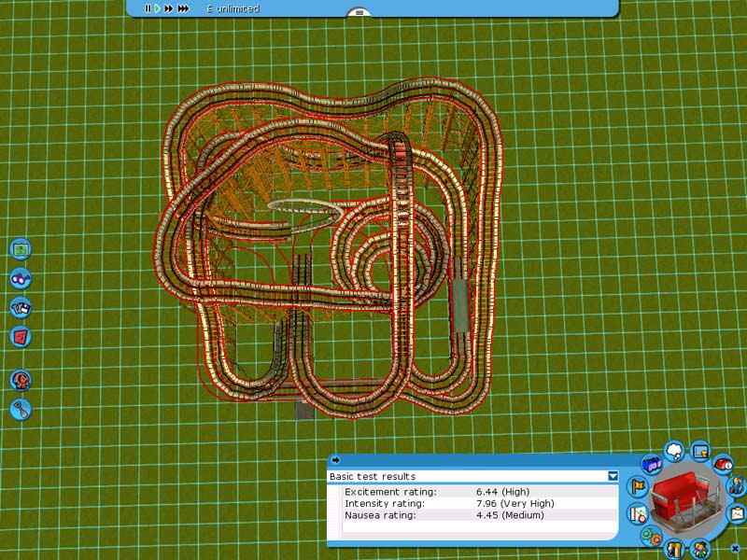Close the ride info panel
Viewport: 747px width, 560px height.
tap(735, 549)
